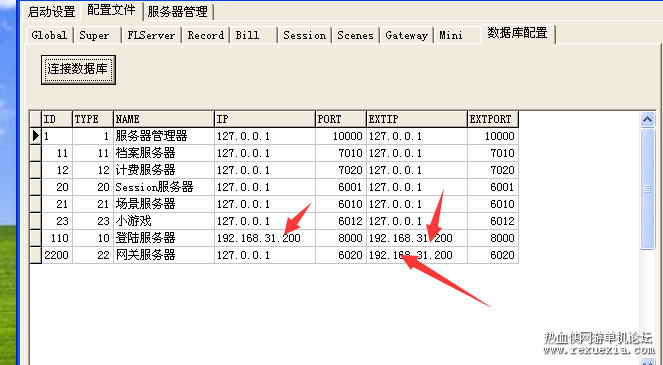Open the Scenes tab

click(355, 35)
